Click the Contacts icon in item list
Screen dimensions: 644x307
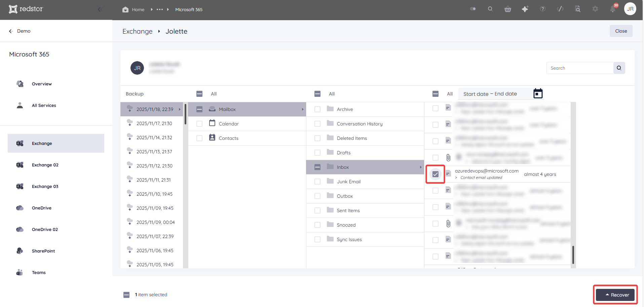tap(212, 138)
